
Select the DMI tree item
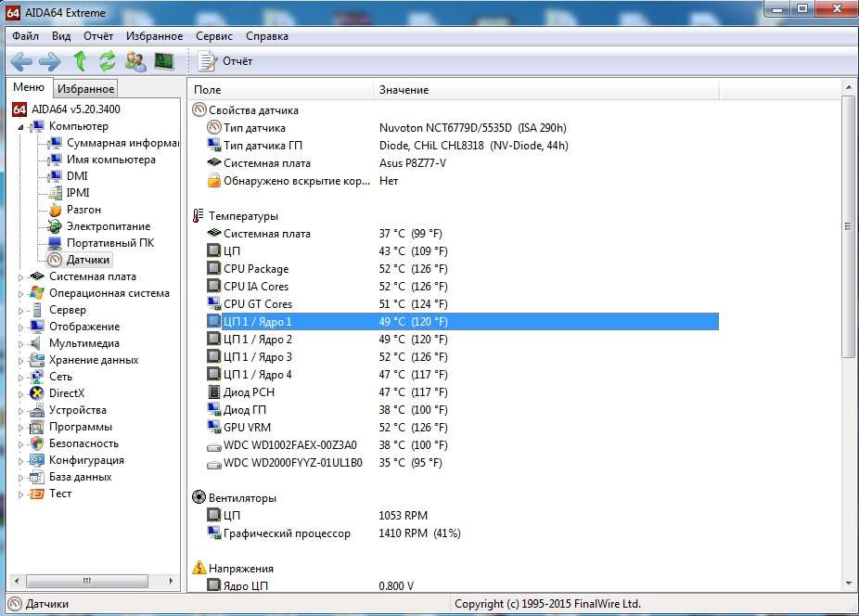(77, 176)
